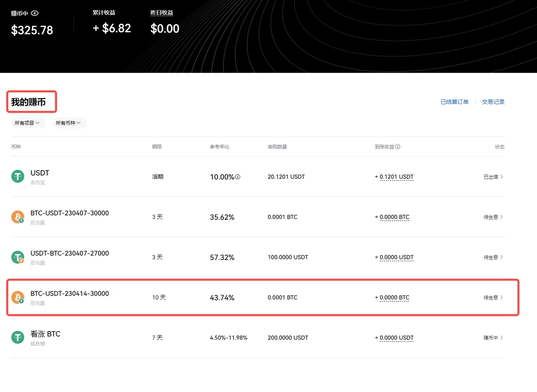Expand 赚币中 status of 看涨 BTC row
Screen dimensions: 537x392
(x=493, y=338)
